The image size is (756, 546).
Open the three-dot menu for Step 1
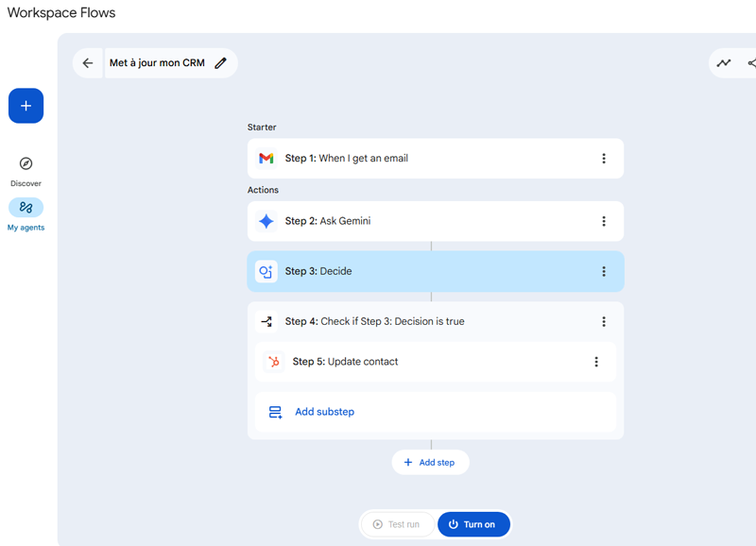point(604,159)
